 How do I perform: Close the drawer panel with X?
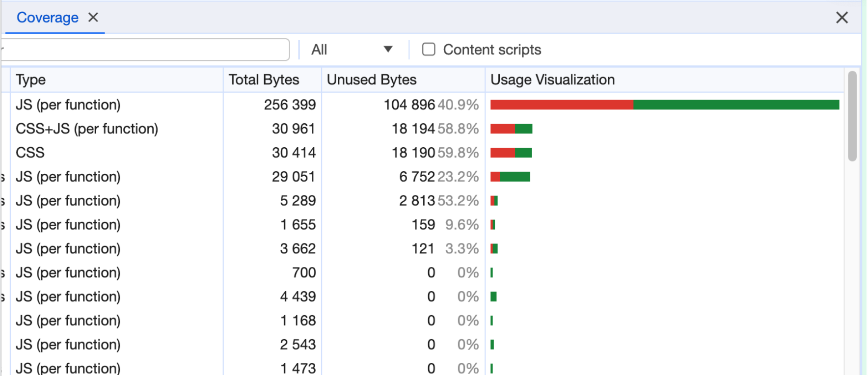coord(842,18)
